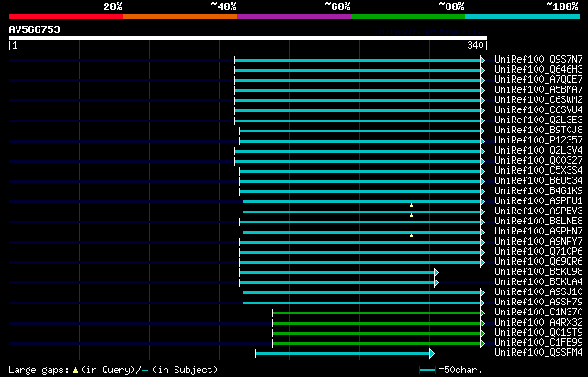Click the red 20% identity legend segment
Image resolution: width=588 pixels, height=377 pixels.
pyautogui.click(x=66, y=17)
